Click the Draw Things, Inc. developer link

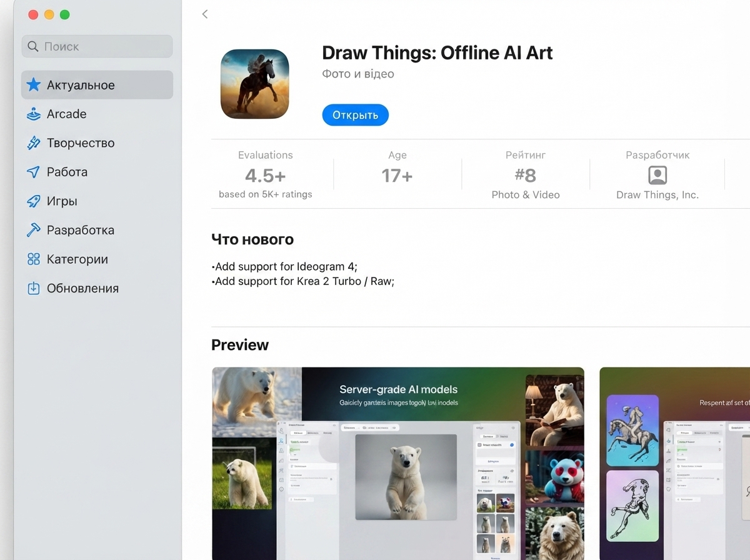click(657, 195)
